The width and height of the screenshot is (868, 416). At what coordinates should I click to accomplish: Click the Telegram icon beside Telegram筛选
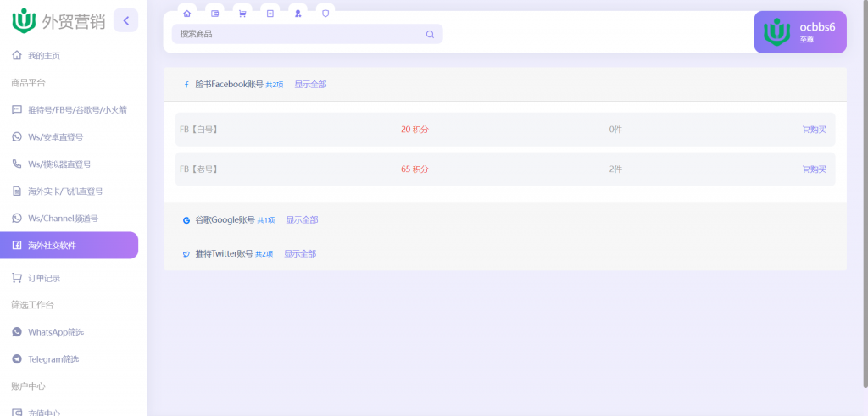pyautogui.click(x=17, y=359)
